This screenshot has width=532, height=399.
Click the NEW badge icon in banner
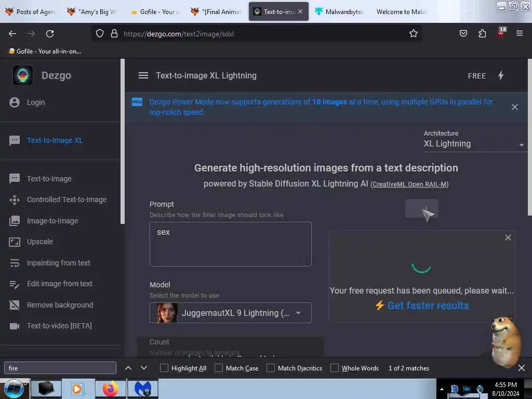point(137,102)
